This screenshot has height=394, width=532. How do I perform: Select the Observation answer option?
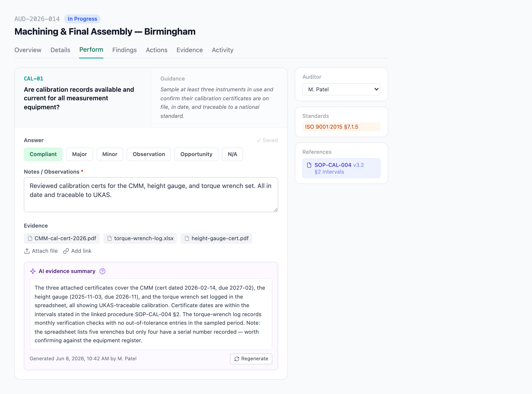(x=149, y=154)
